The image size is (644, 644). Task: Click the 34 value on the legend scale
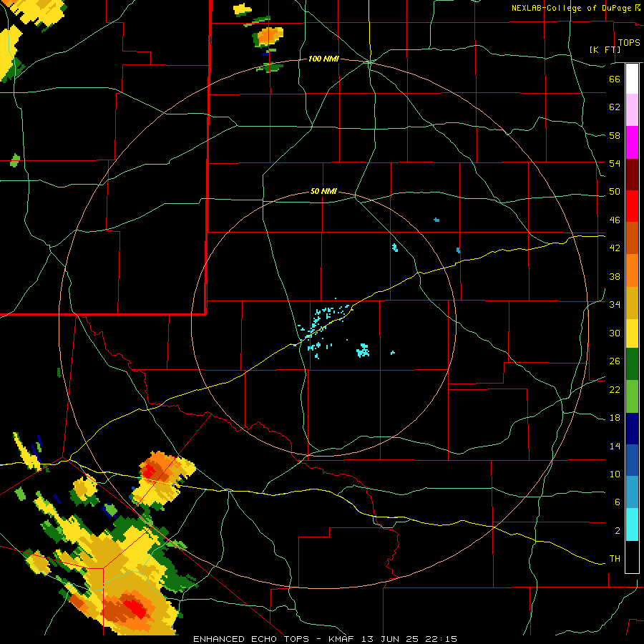click(615, 305)
